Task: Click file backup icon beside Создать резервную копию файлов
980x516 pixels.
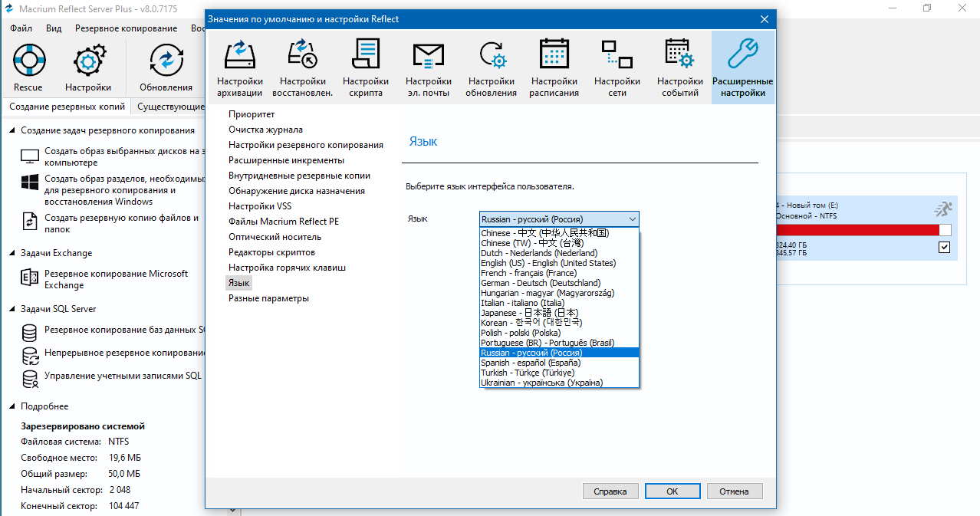Action: pyautogui.click(x=30, y=222)
